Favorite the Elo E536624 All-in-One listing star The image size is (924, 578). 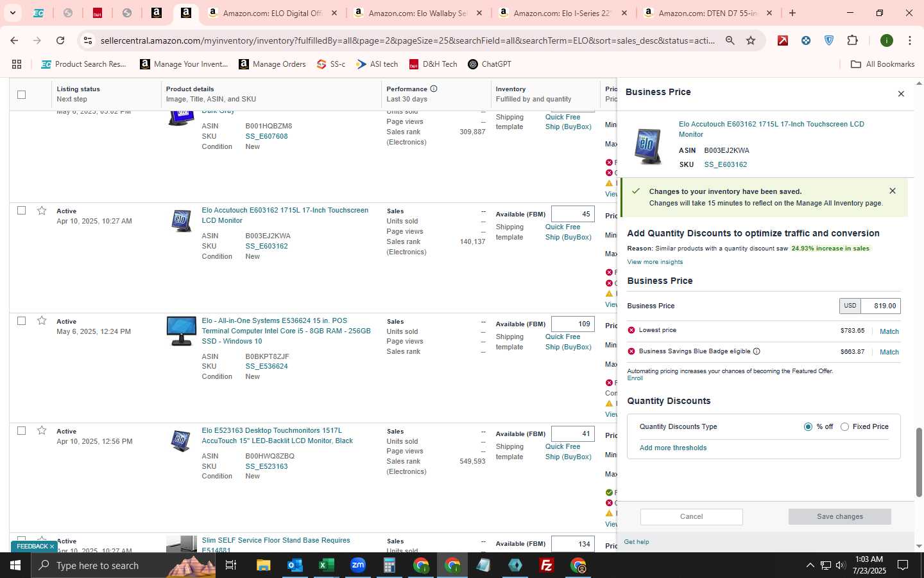(x=42, y=320)
